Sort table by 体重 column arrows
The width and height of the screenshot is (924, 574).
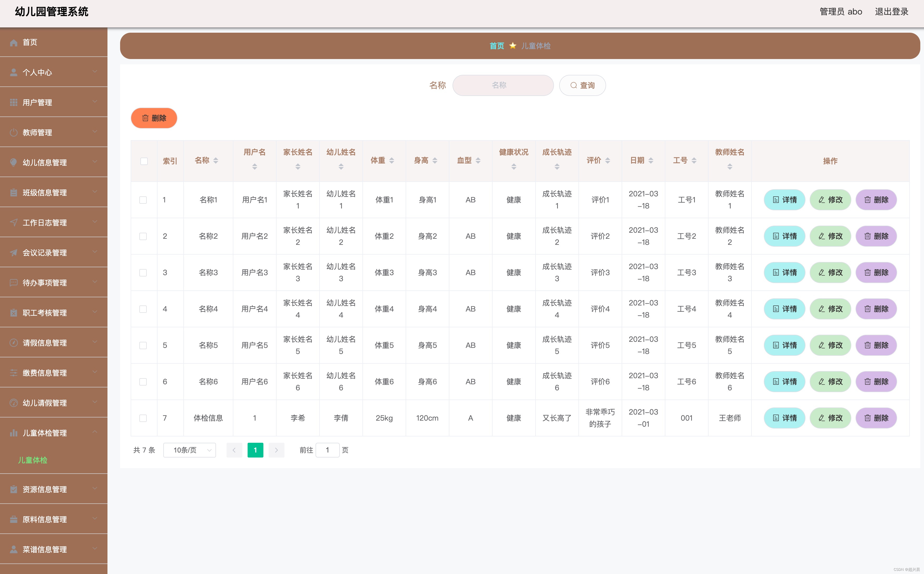point(392,160)
